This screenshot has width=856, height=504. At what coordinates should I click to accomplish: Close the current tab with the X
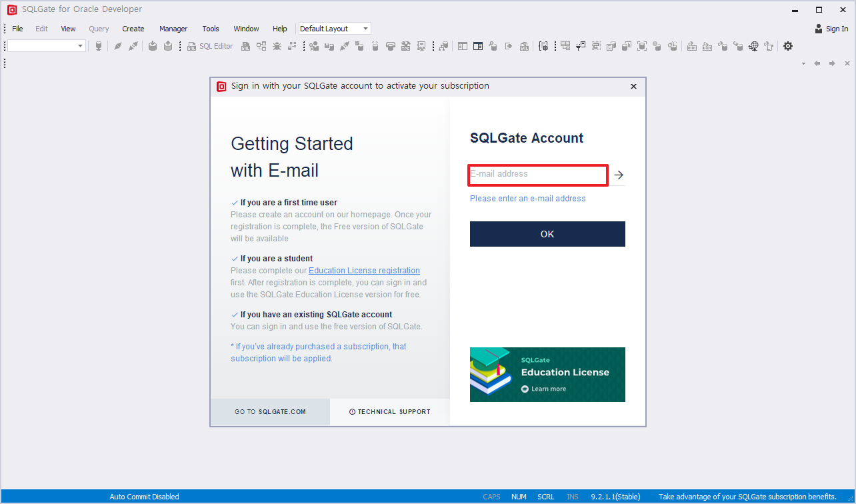point(847,63)
